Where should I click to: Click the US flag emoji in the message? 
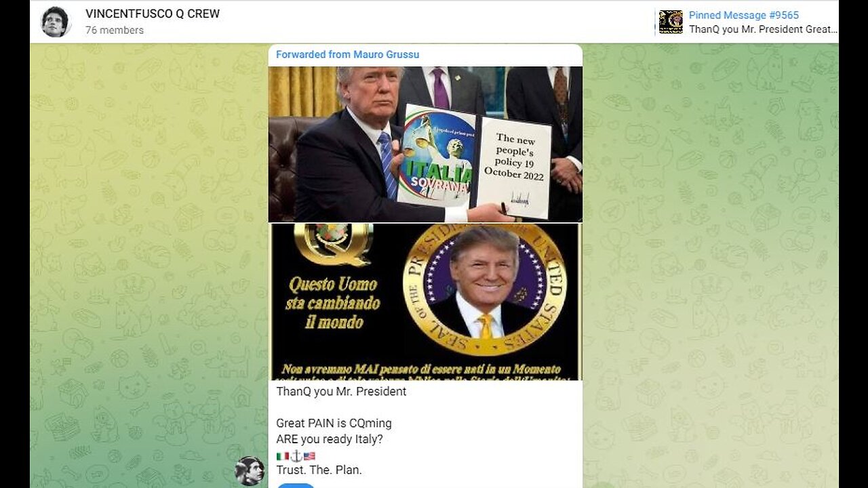point(309,456)
